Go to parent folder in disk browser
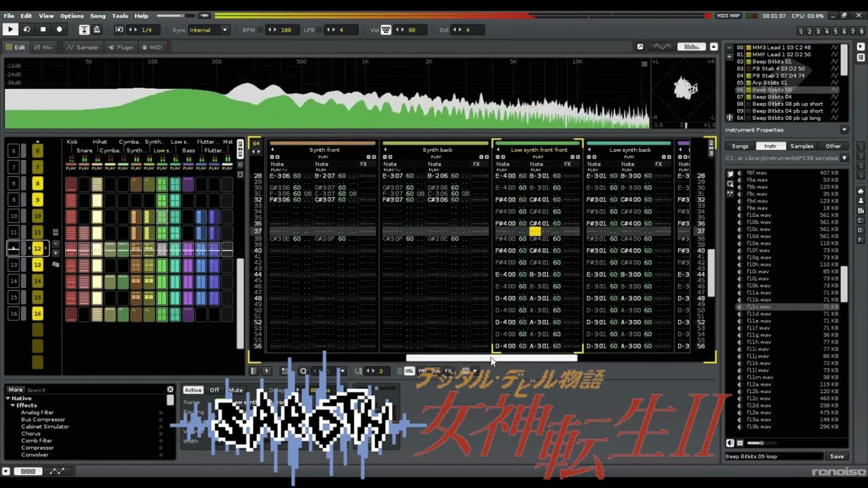 click(844, 158)
